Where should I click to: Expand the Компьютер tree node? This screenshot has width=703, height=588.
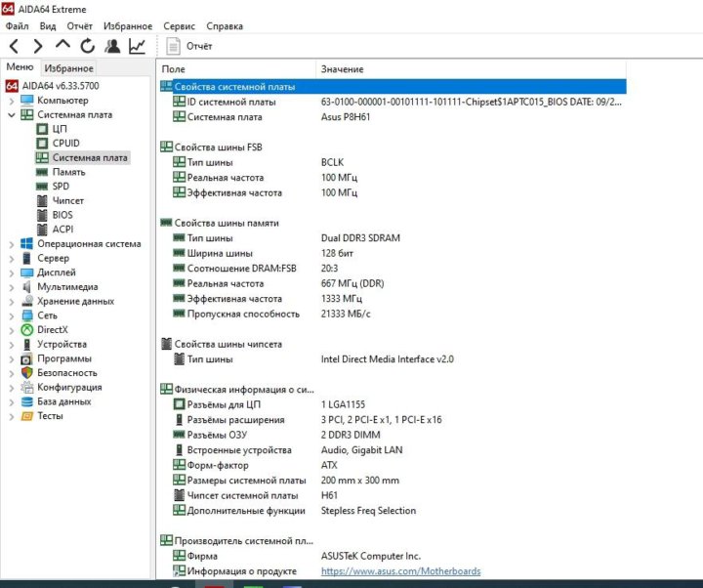12,101
